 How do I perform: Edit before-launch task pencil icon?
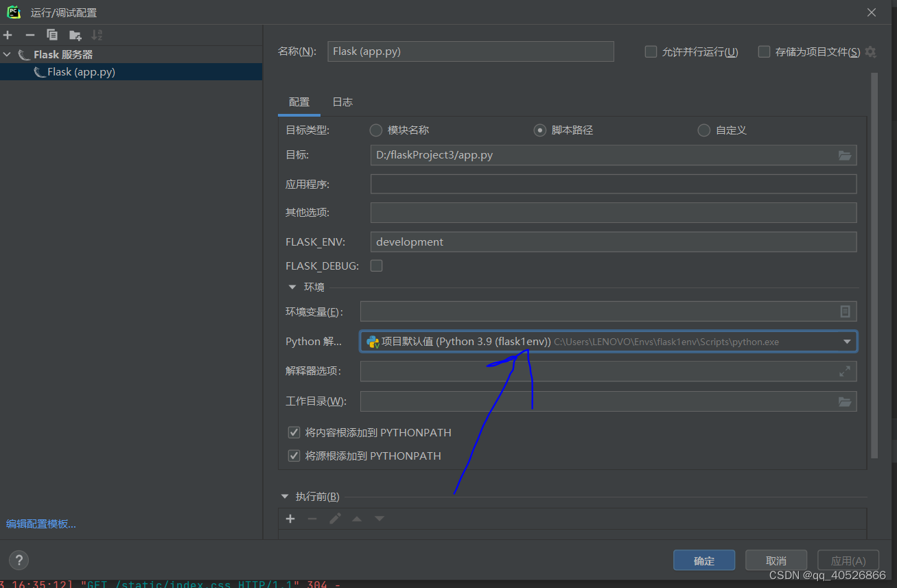(x=335, y=519)
